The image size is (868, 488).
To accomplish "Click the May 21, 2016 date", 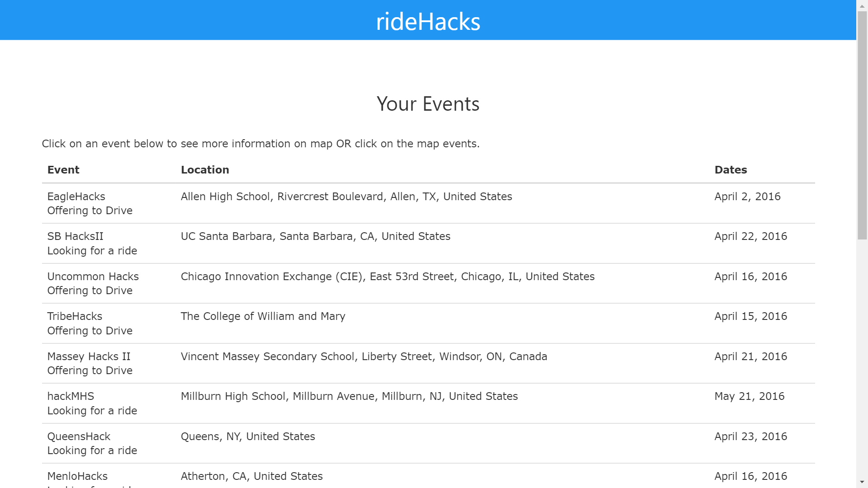I will click(x=749, y=396).
